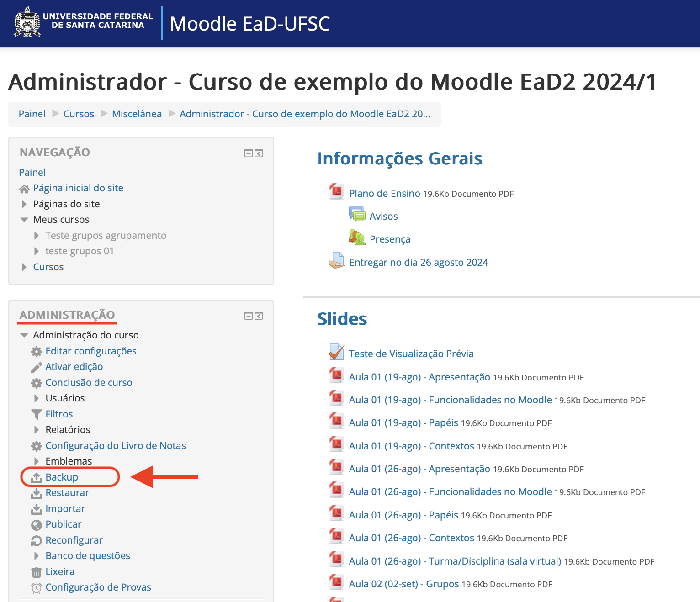This screenshot has height=602, width=700.
Task: Click gear icon for Configuração do Livro de Notas
Action: [x=37, y=446]
